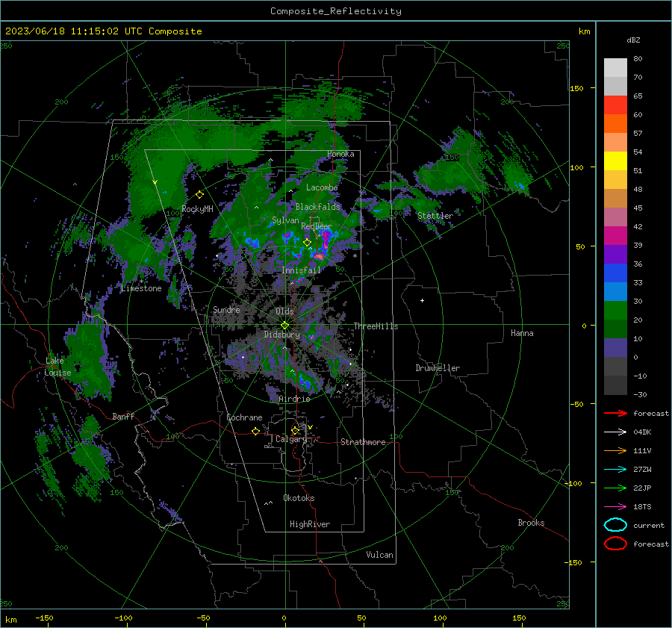
Task: Click the yellow diamond marker near RedDeer
Action: [307, 243]
